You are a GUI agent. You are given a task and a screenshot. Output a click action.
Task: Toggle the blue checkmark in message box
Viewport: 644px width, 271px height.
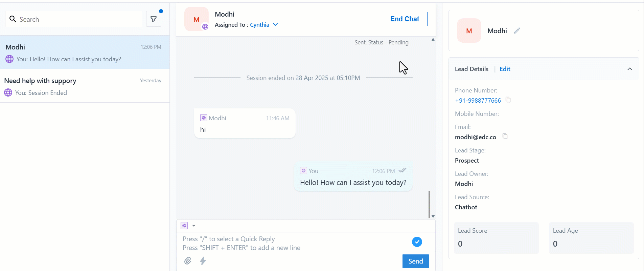click(x=417, y=242)
